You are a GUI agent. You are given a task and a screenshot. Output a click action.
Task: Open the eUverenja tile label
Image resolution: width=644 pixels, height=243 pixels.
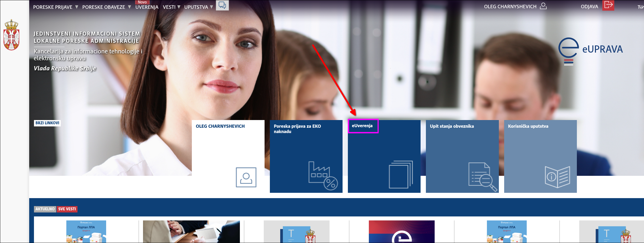click(362, 126)
